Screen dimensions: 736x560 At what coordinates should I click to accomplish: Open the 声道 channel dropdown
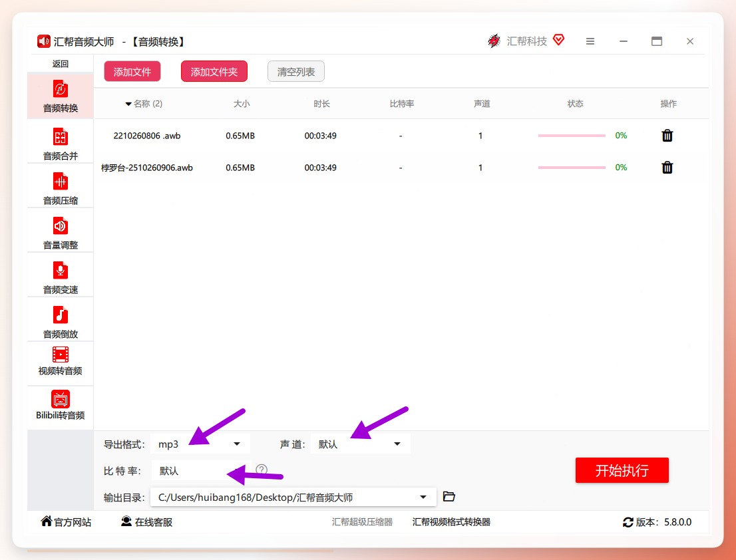pyautogui.click(x=361, y=444)
